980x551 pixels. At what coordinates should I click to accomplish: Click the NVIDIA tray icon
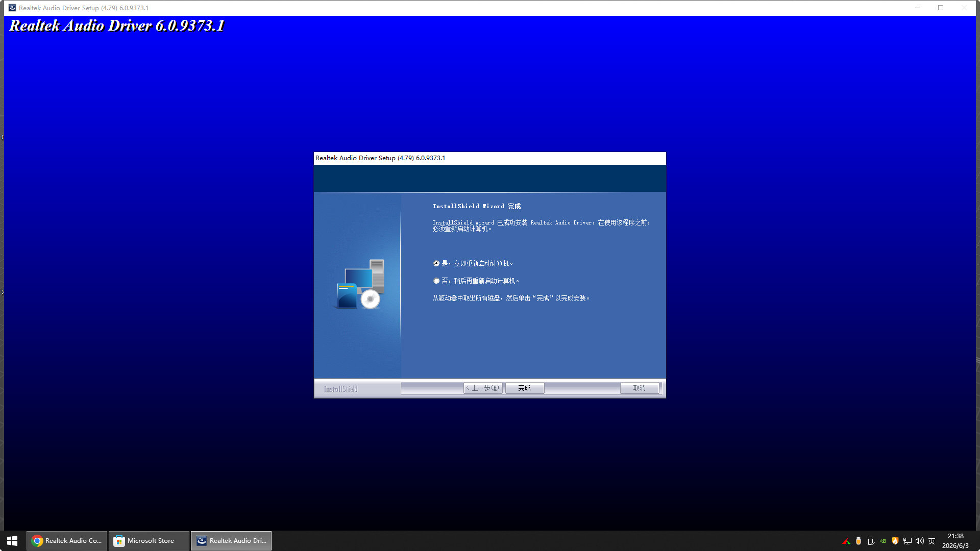(883, 541)
